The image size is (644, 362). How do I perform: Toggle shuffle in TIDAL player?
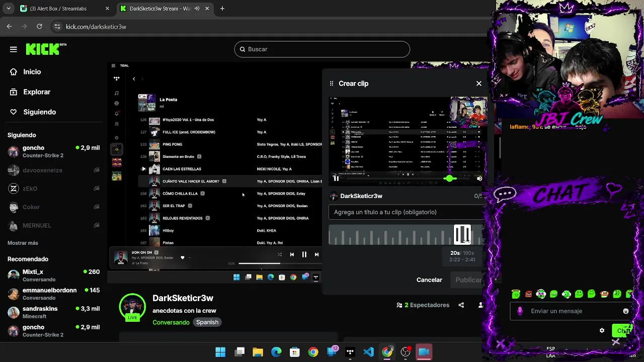click(280, 254)
